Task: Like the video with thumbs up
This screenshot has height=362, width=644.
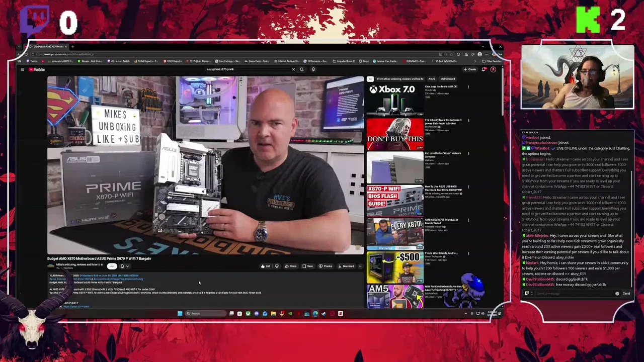Action: coord(265,266)
